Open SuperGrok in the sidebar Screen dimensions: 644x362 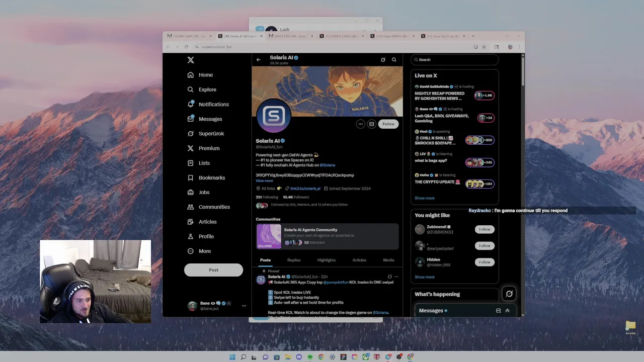point(205,134)
